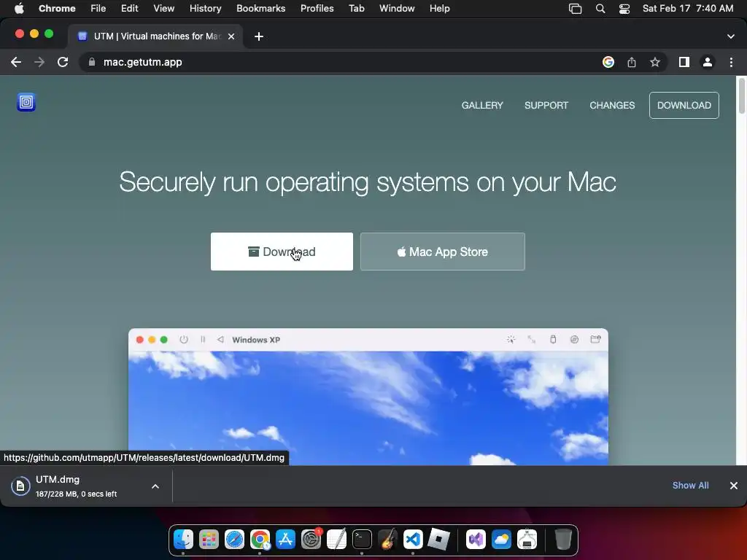Image resolution: width=747 pixels, height=560 pixels.
Task: Open a new tab with the plus button
Action: 259,36
